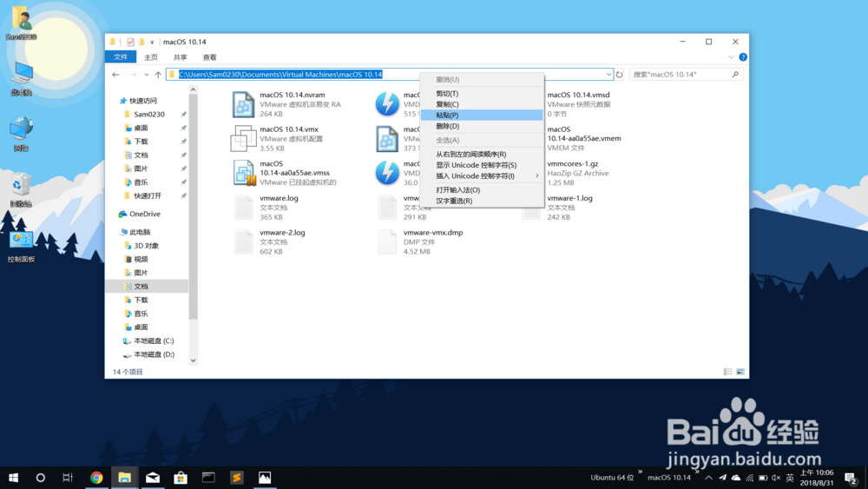
Task: Open the macOS 10.14.vmx configuration file icon
Action: coord(243,138)
